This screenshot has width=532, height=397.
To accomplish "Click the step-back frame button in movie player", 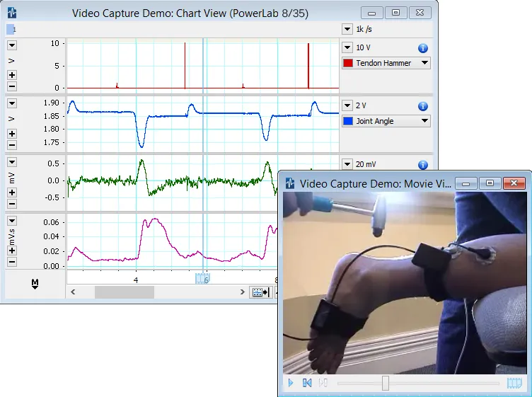I will point(307,383).
